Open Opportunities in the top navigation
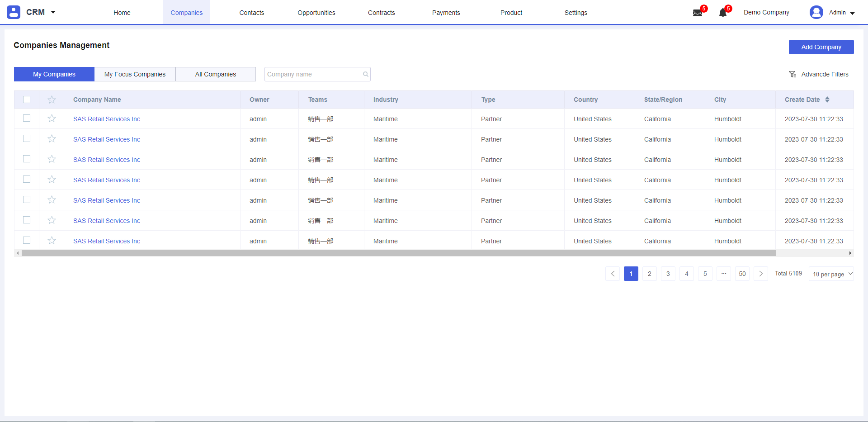This screenshot has height=422, width=868. (x=316, y=13)
